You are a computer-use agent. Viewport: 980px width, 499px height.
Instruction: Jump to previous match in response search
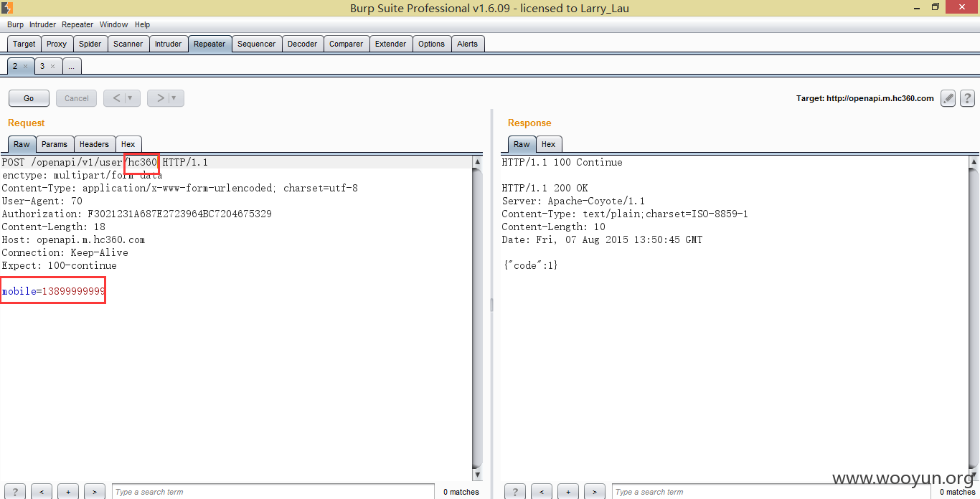pyautogui.click(x=542, y=492)
